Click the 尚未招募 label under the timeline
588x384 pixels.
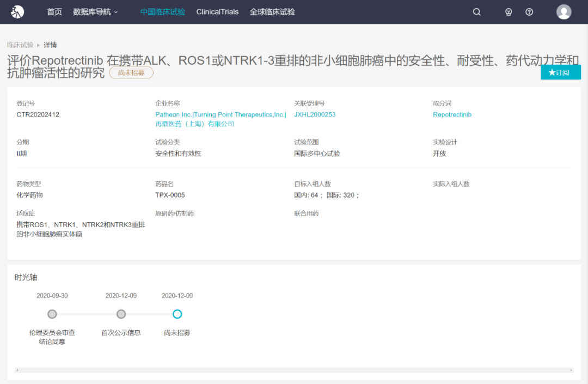coord(177,333)
